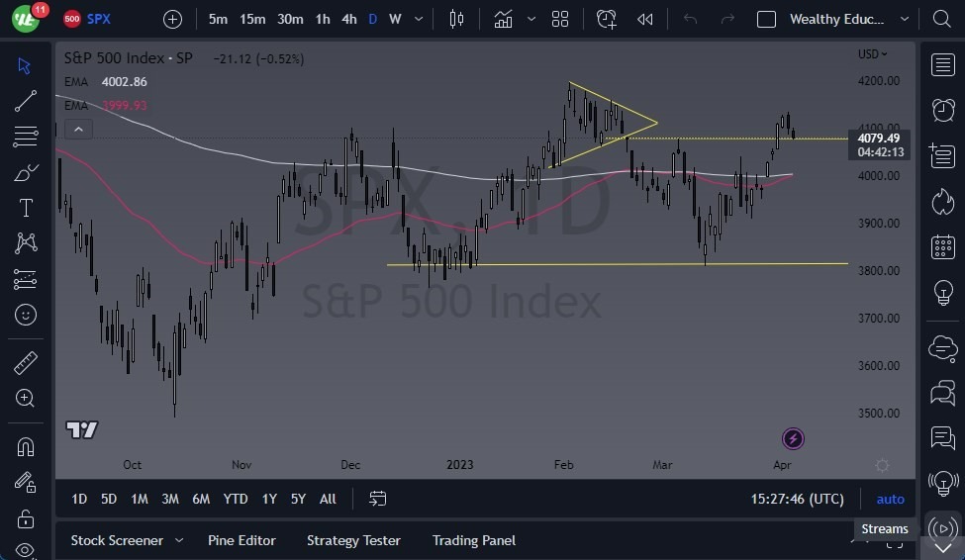Open the Trading Panel tab
The image size is (965, 560).
(474, 540)
